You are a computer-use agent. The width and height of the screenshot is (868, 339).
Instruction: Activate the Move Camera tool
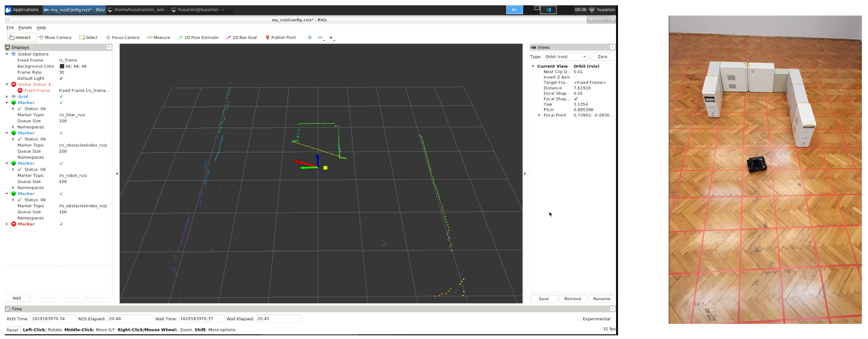pos(55,37)
